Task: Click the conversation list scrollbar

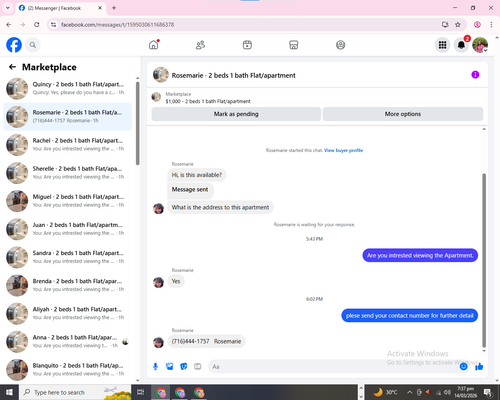Action: click(x=138, y=123)
